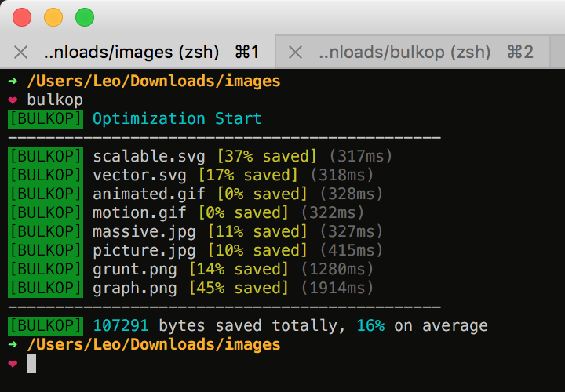This screenshot has width=565, height=392.
Task: Click the (1280ms) timing value
Action: coord(337,269)
